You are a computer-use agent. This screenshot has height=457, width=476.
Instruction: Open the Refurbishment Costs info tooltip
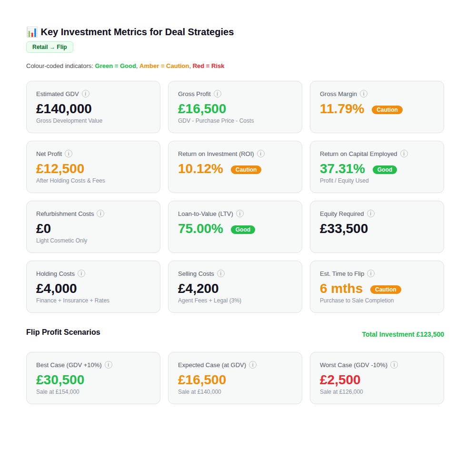pos(100,214)
